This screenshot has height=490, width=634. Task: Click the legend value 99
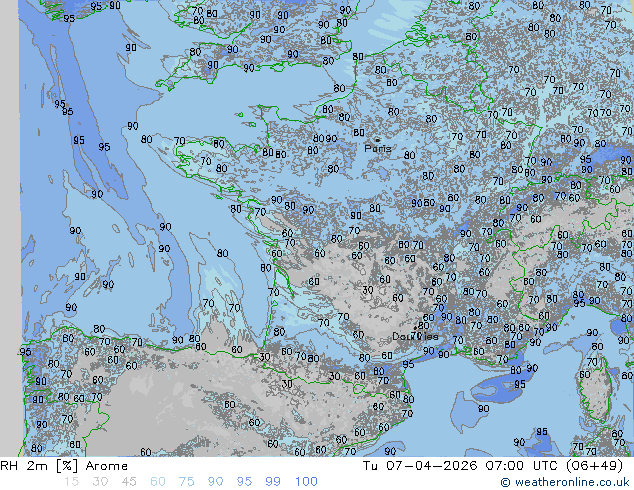pyautogui.click(x=273, y=482)
